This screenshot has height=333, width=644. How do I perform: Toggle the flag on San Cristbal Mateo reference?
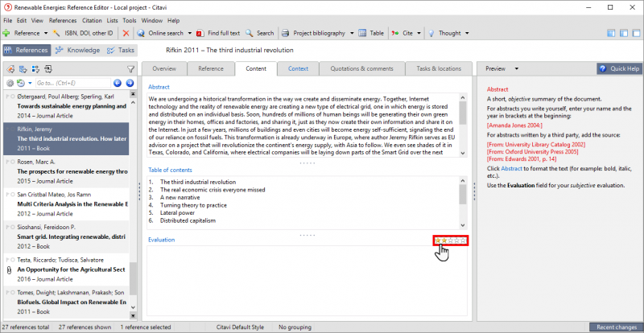pyautogui.click(x=8, y=195)
